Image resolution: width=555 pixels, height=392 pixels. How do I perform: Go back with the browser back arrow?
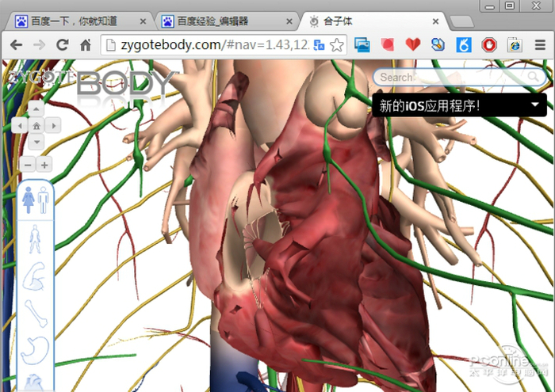16,45
